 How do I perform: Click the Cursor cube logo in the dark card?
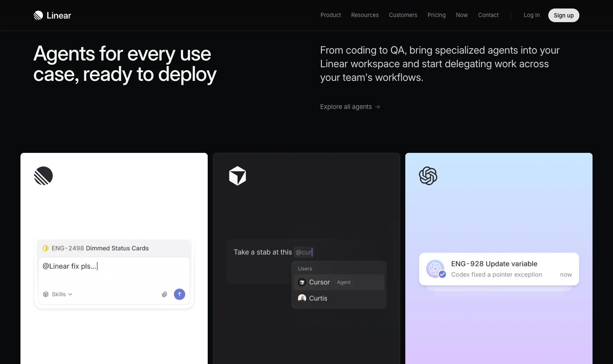(x=238, y=176)
